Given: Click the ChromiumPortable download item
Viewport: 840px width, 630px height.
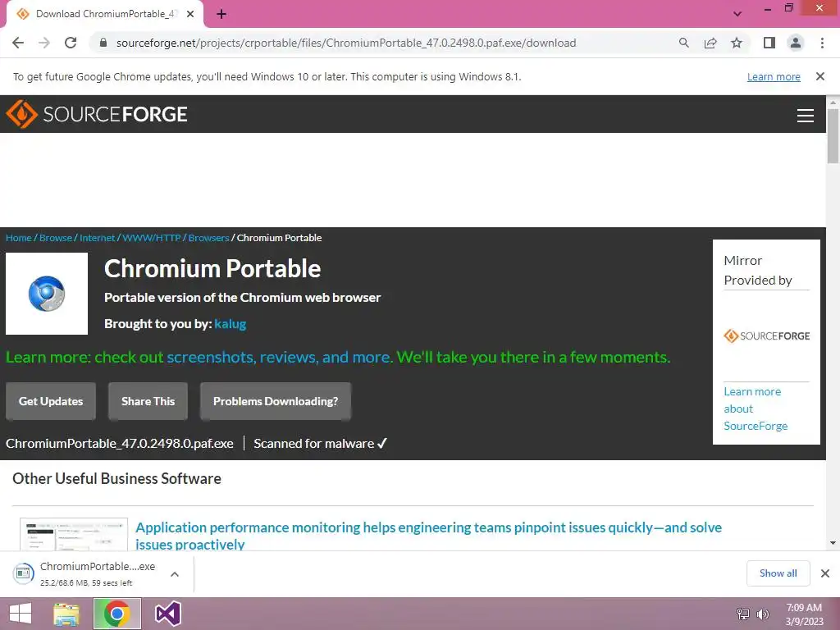Looking at the screenshot, I should 85,573.
